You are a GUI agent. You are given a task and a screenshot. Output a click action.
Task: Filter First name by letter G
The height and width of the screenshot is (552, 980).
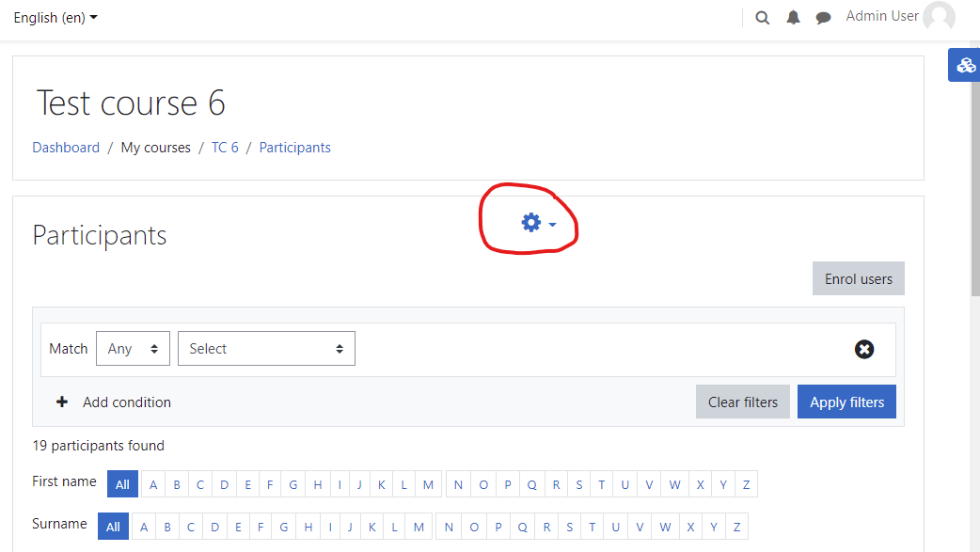(x=293, y=484)
